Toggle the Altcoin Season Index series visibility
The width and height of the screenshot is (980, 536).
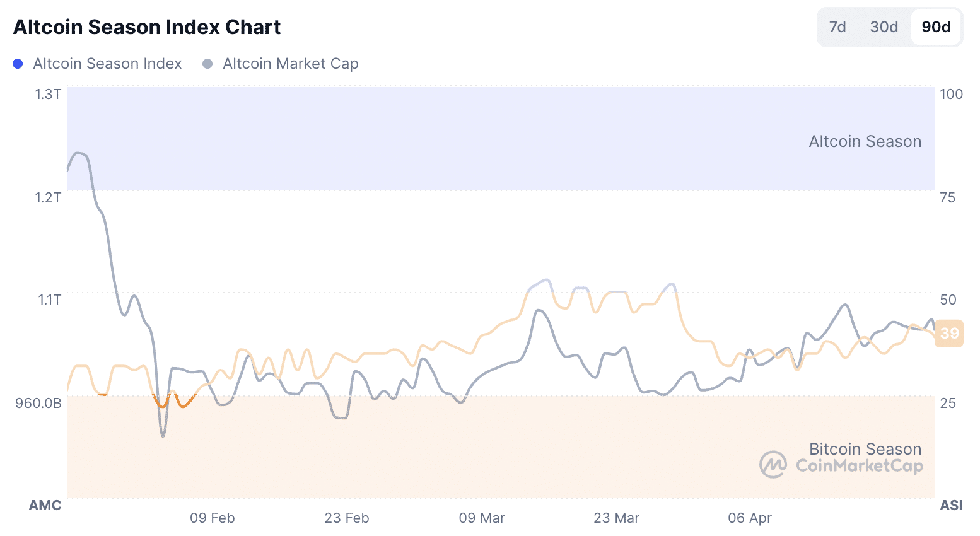[98, 63]
